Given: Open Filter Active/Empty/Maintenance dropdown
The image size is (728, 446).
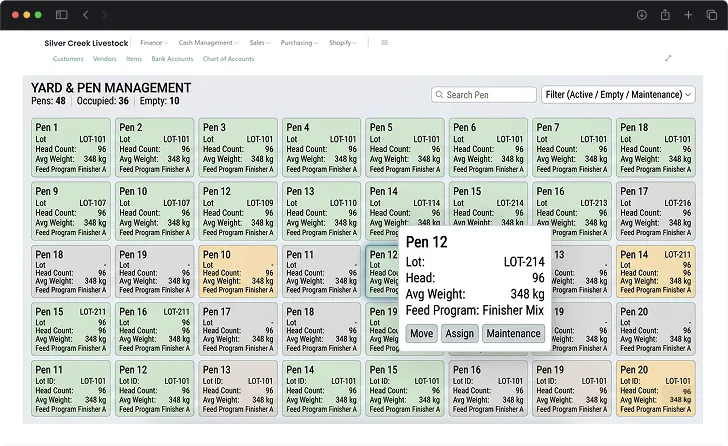Looking at the screenshot, I should tap(618, 95).
